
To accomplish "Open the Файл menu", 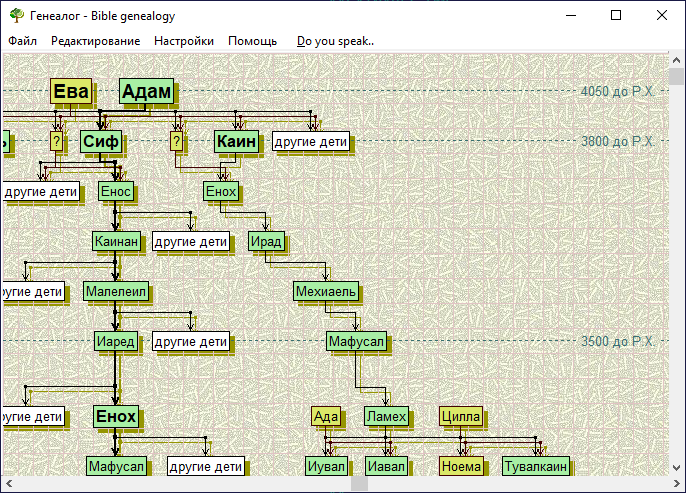I will tap(22, 41).
